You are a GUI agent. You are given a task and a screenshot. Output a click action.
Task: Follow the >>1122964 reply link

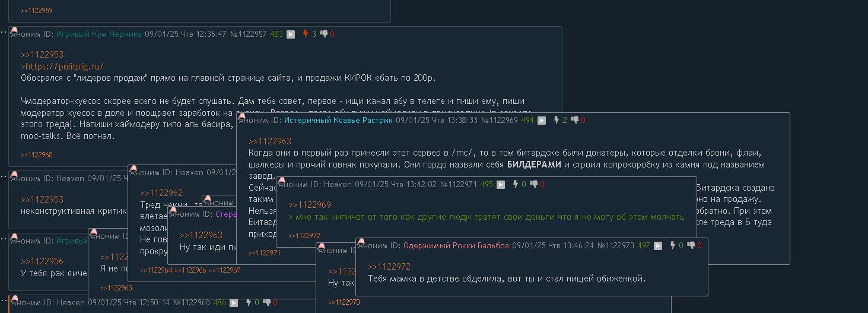155,270
